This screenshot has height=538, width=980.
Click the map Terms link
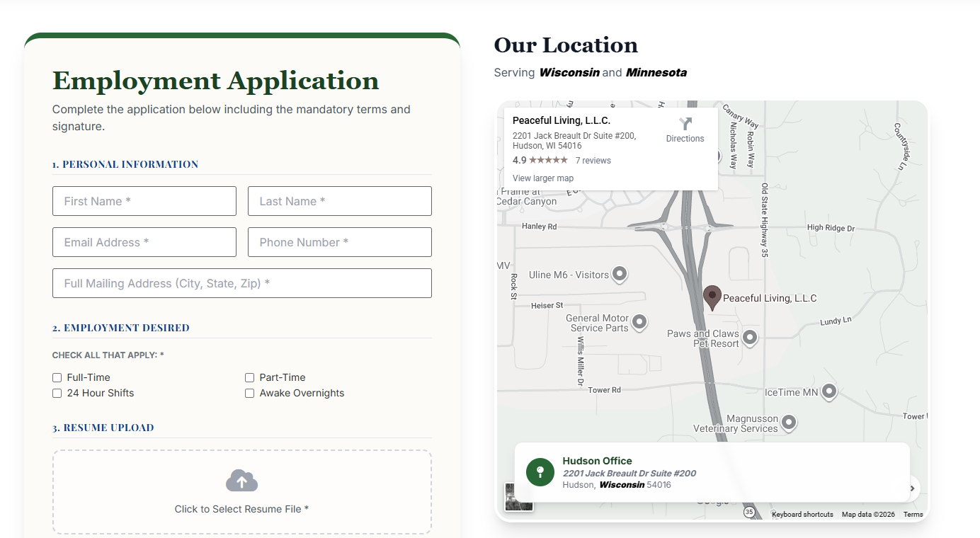pos(913,515)
